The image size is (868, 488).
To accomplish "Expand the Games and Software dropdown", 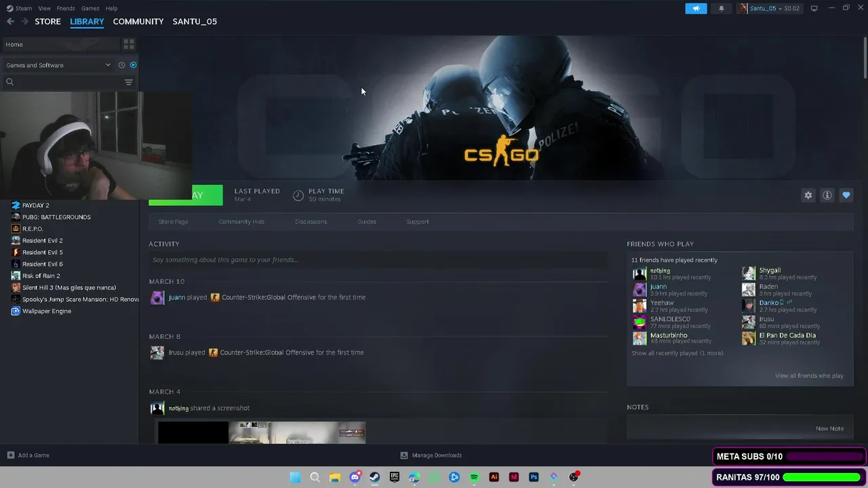I will pyautogui.click(x=58, y=65).
